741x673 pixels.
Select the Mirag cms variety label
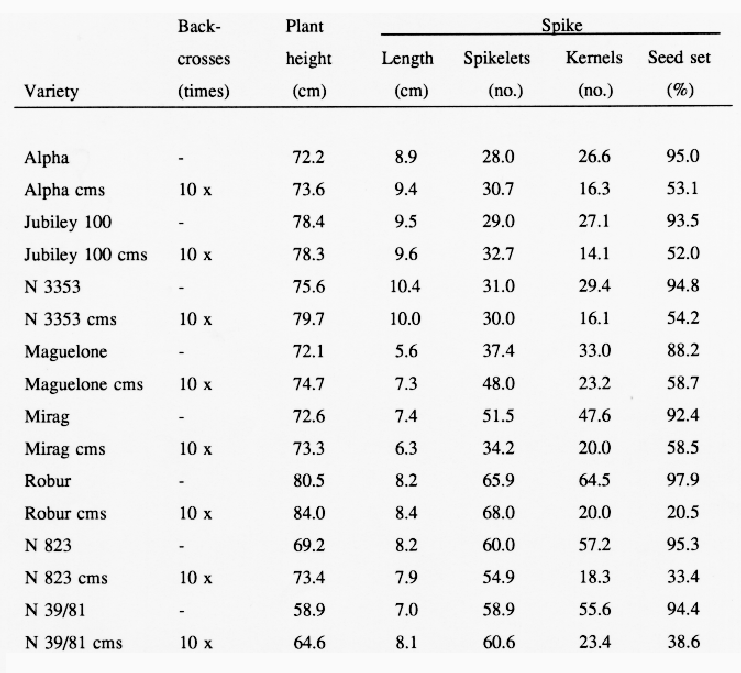[65, 449]
